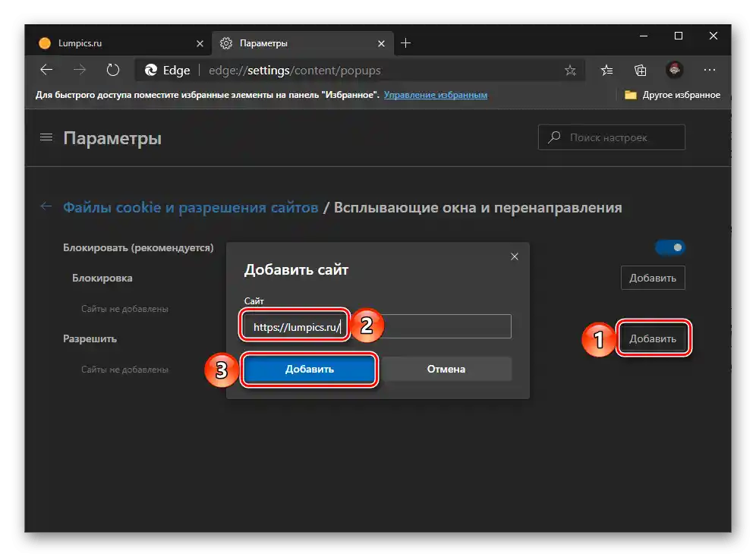Open the user profile avatar
756x557 pixels.
tap(675, 71)
